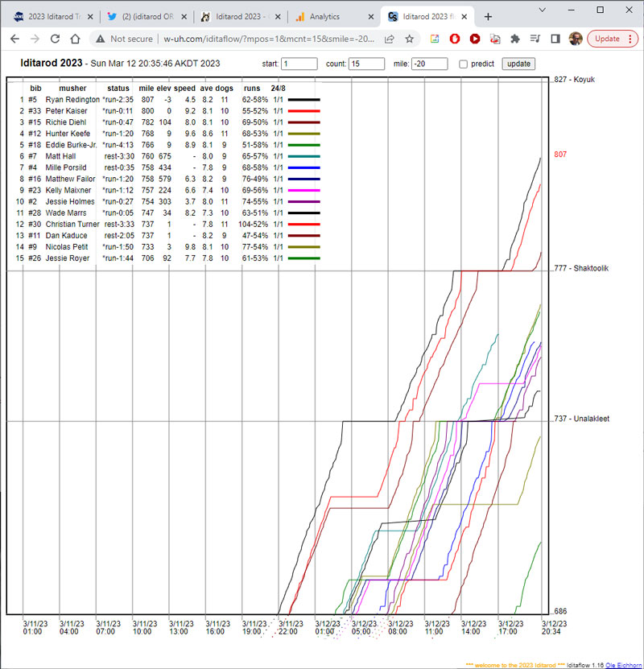Click musher name Jessie Holmes

70,201
